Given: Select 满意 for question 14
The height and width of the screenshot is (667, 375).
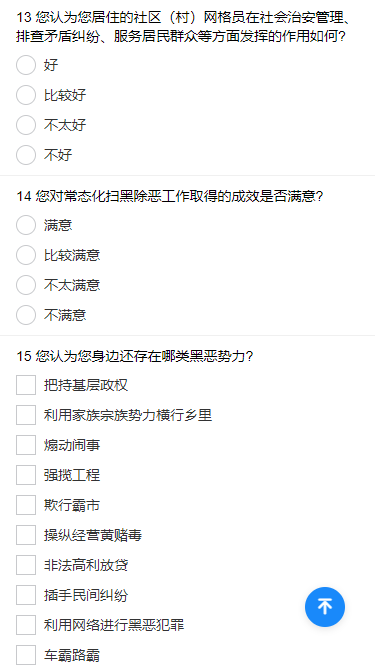Looking at the screenshot, I should click(26, 225).
